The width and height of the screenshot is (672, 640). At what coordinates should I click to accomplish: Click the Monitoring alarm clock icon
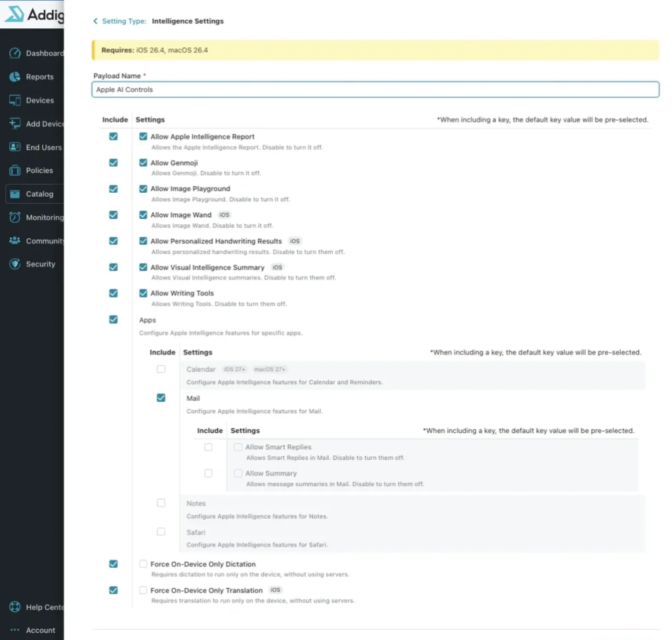(15, 217)
